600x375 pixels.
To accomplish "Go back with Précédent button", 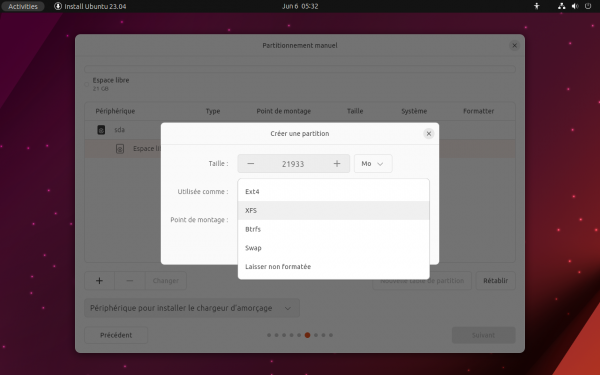I will 116,335.
